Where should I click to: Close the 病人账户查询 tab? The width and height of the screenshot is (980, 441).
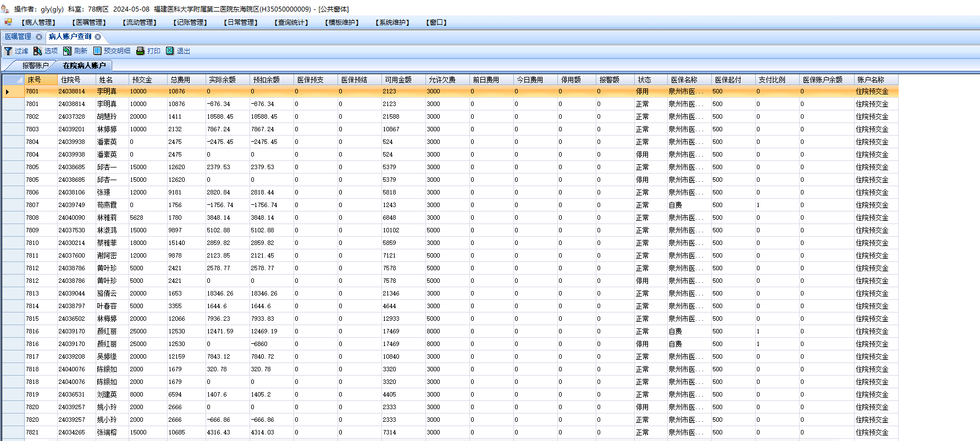[x=98, y=37]
